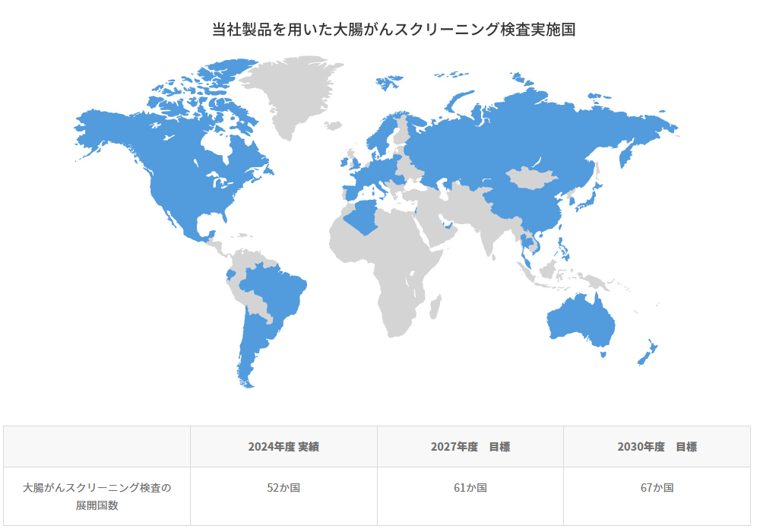Viewport: 760px width, 532px height.
Task: Select the 67か国 table cell
Action: click(657, 496)
